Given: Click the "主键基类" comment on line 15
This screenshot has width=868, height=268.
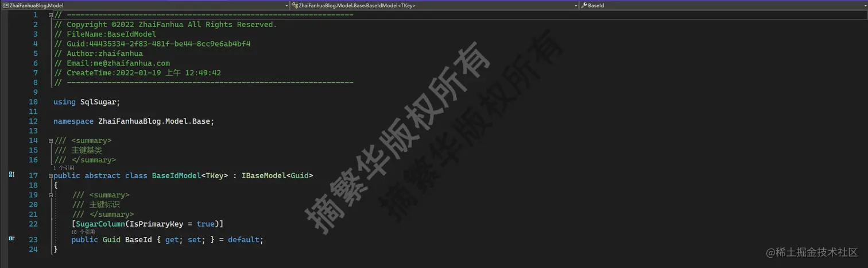Looking at the screenshot, I should [x=87, y=150].
